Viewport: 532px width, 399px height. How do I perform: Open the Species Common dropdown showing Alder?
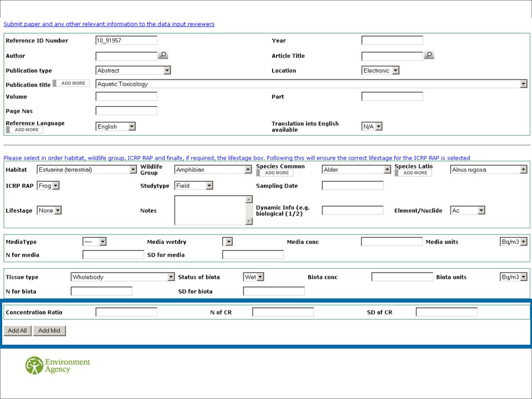356,170
